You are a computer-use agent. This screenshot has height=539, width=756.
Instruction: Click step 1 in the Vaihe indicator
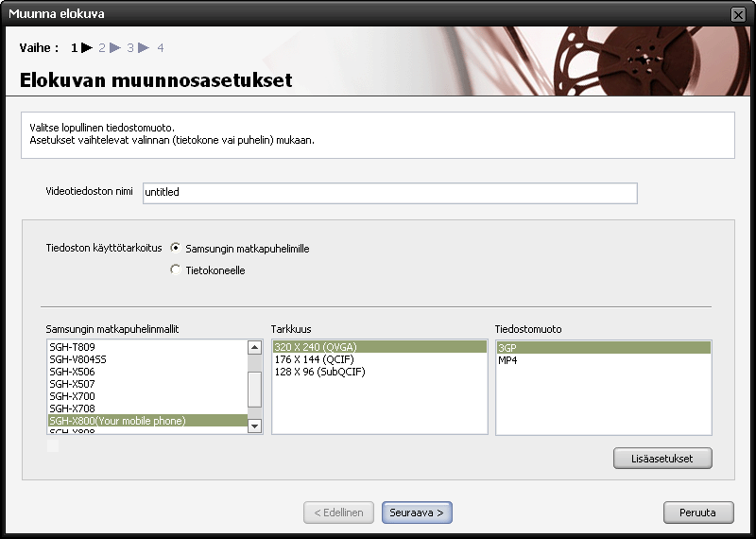coord(75,48)
